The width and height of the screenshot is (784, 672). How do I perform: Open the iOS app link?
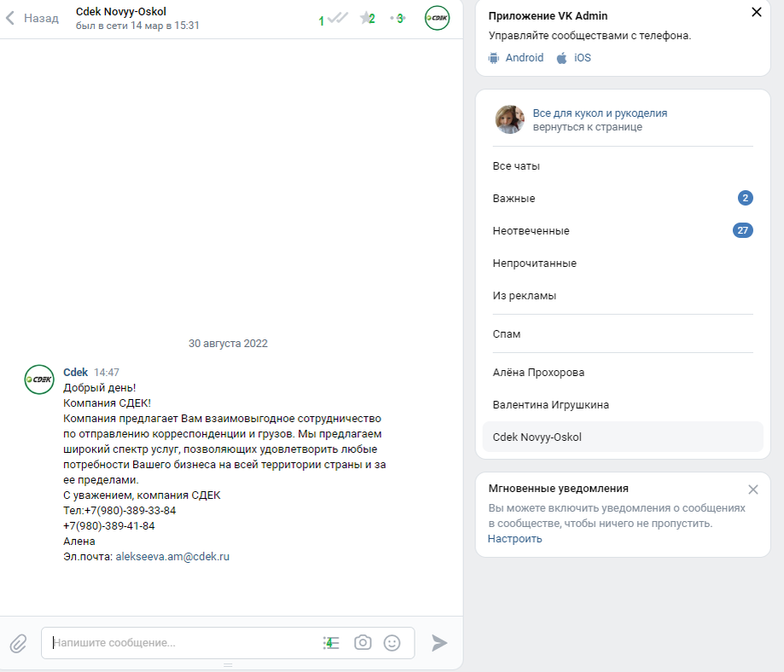coord(583,57)
